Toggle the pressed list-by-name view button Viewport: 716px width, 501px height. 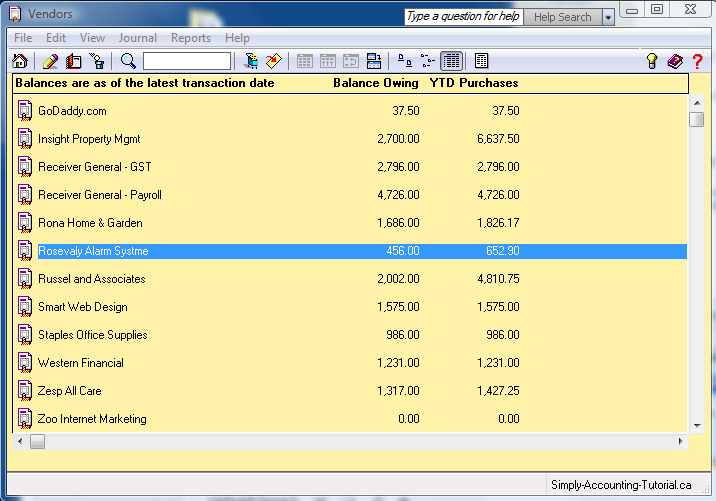452,61
